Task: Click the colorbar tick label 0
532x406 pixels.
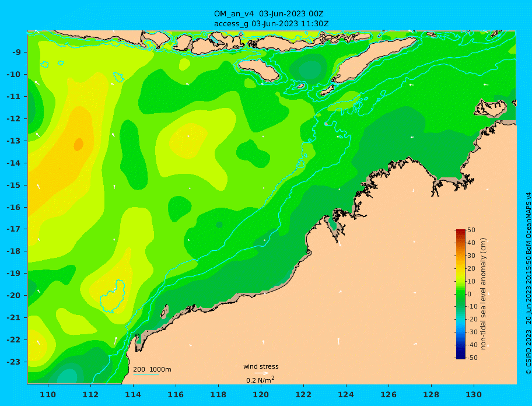Action: [470, 294]
